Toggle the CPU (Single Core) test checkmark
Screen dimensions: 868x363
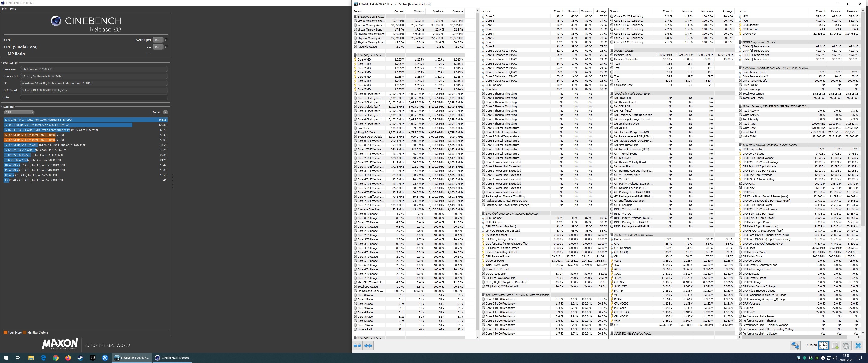[167, 47]
